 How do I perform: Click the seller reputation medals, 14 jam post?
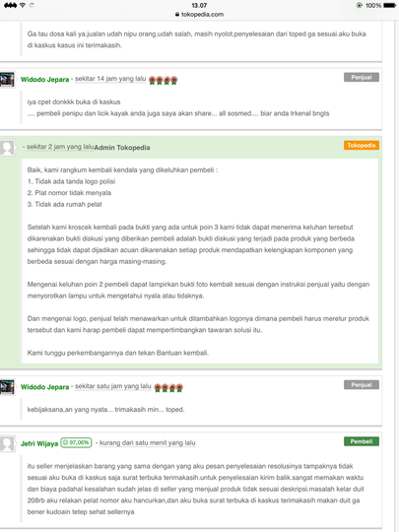click(163, 81)
